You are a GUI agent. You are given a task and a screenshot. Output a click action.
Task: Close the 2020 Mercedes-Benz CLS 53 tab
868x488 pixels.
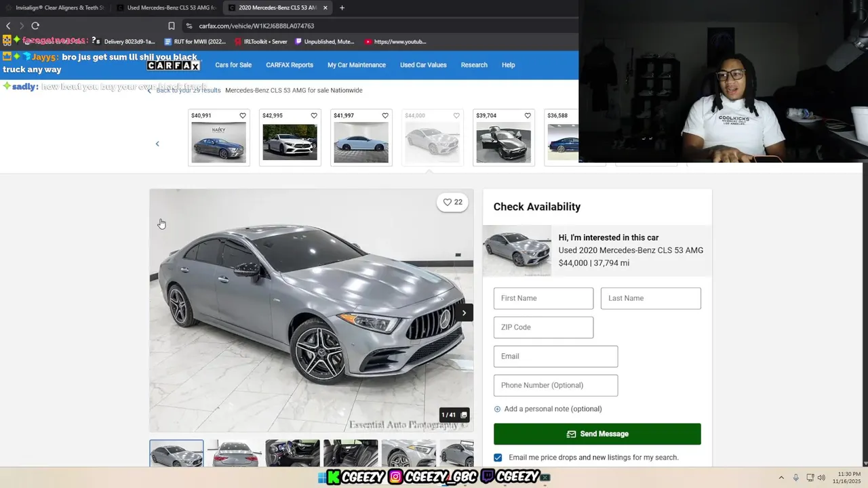(x=325, y=7)
